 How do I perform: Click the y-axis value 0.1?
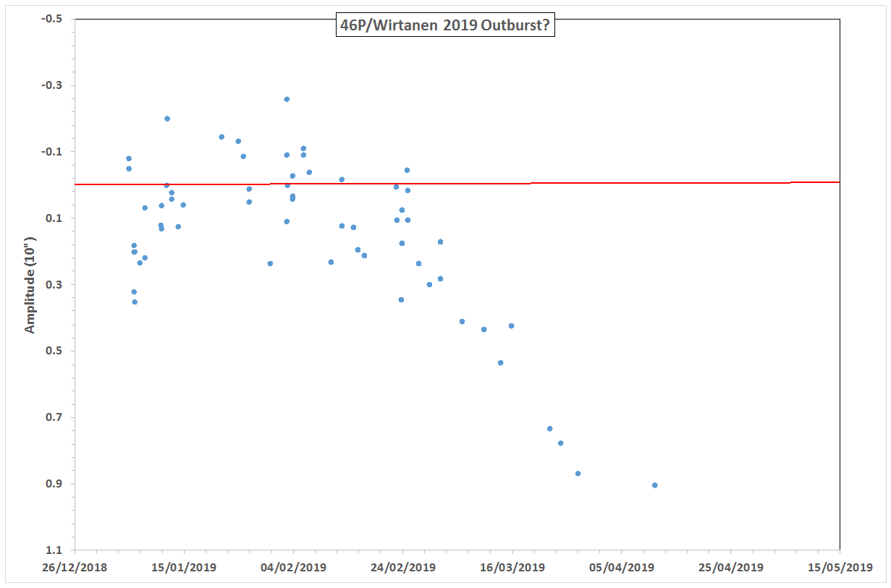pyautogui.click(x=54, y=218)
